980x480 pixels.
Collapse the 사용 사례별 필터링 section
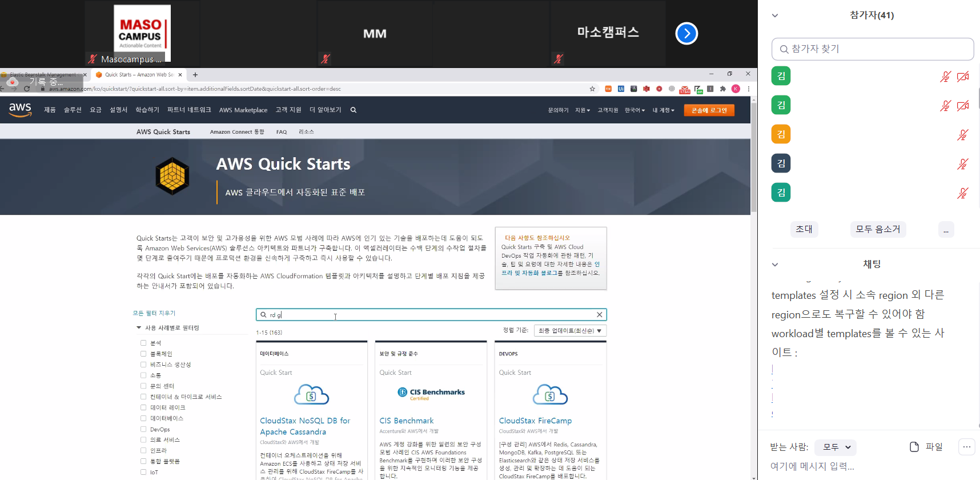139,328
